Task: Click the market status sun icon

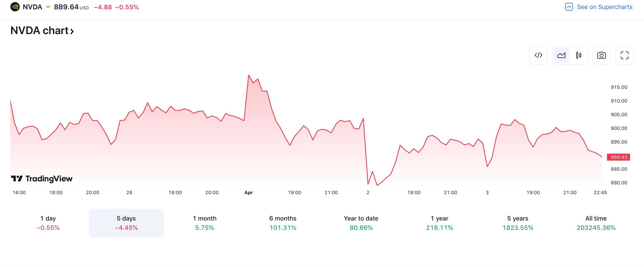Action: [48, 7]
